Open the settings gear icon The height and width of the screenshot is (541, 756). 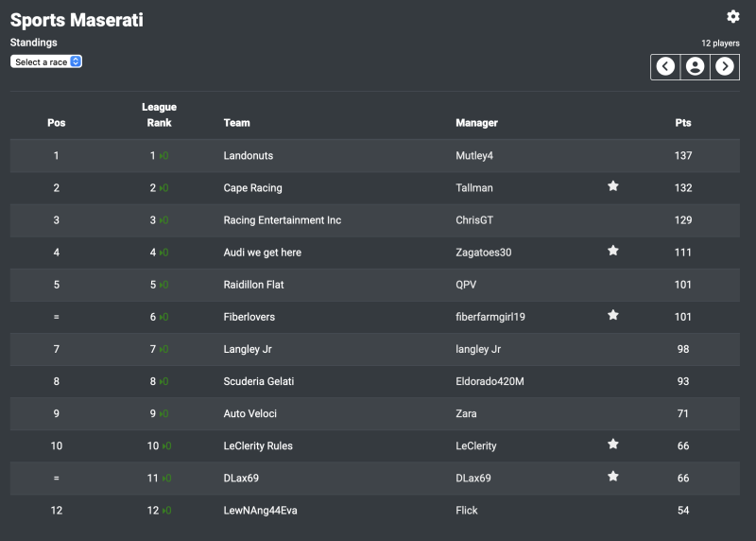click(x=733, y=17)
